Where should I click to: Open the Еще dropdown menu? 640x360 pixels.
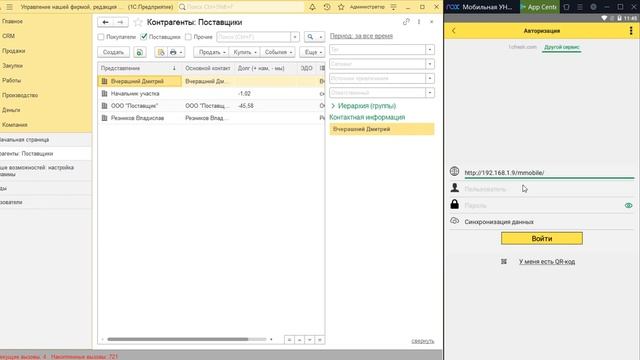(313, 52)
